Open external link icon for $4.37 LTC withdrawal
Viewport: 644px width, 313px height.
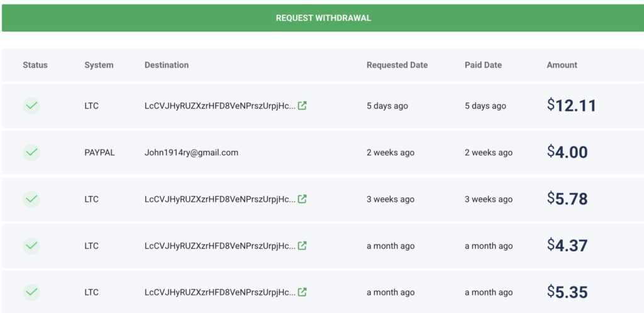click(x=303, y=245)
